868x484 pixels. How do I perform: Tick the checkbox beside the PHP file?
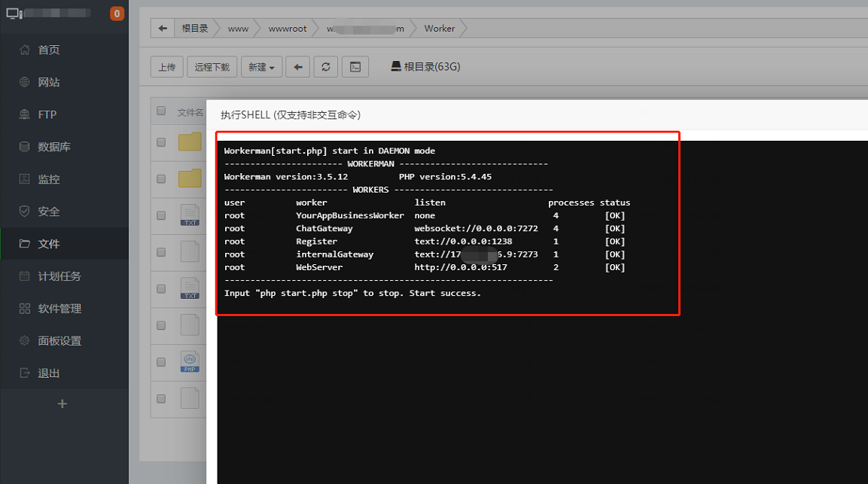point(161,362)
